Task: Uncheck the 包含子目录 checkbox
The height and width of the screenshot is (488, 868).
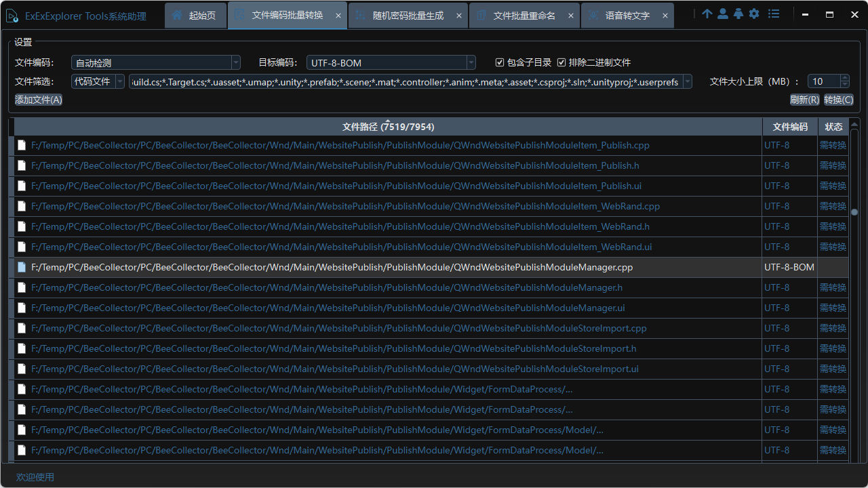Action: (x=500, y=62)
